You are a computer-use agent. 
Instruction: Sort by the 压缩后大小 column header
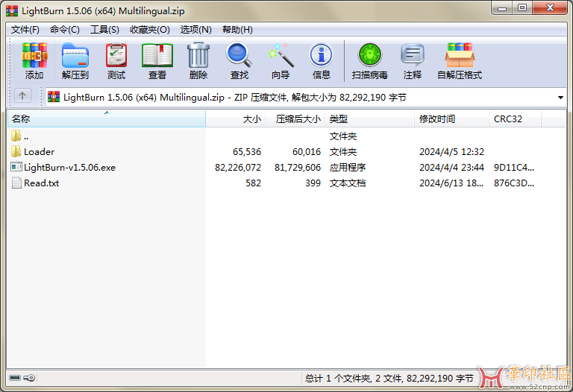[295, 118]
